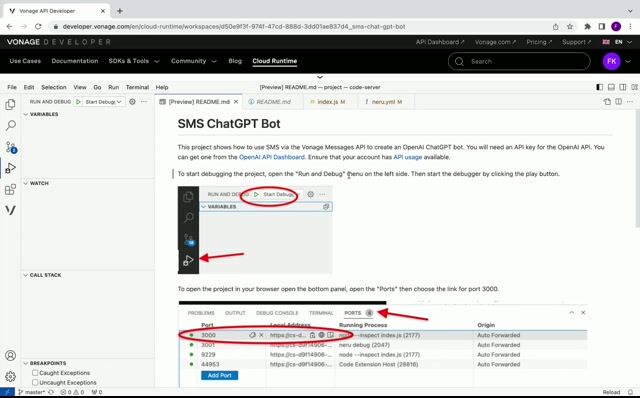The width and height of the screenshot is (640, 398).
Task: Select the Run and Debug activity icon
Action: 11,168
